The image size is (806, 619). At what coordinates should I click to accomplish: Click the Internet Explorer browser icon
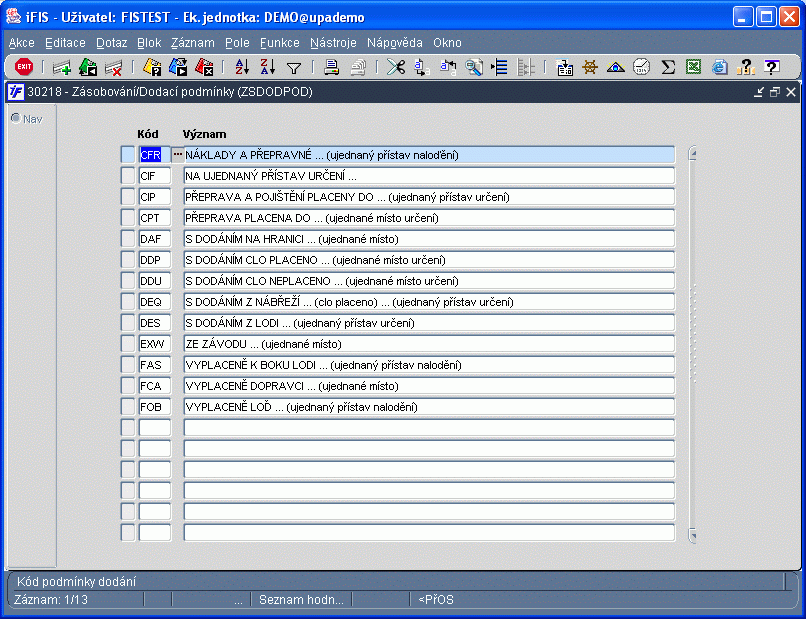(720, 67)
